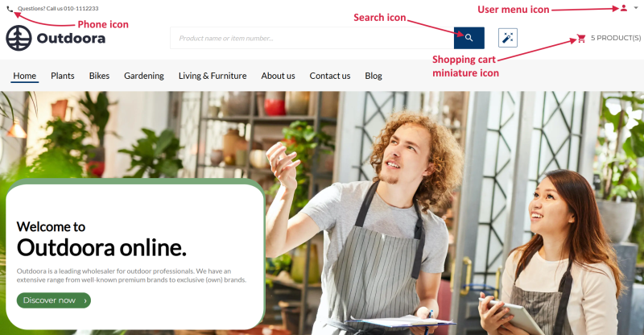Viewport: 644px width, 335px height.
Task: Click the blue search magnifier button
Action: point(469,38)
